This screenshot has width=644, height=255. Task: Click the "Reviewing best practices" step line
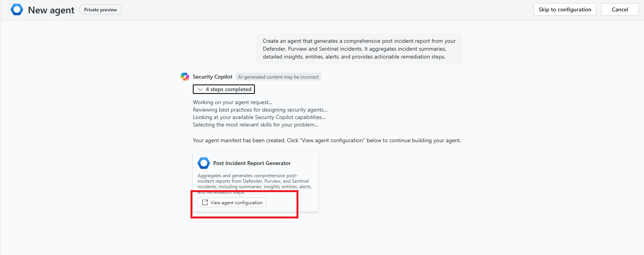pyautogui.click(x=260, y=110)
